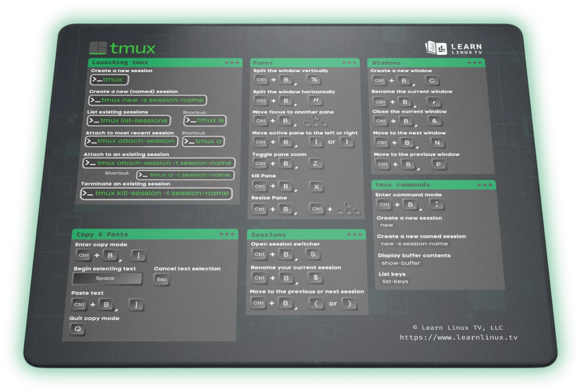The height and width of the screenshot is (392, 581).
Task: Open the https://www.learnlinux.tv link
Action: pyautogui.click(x=458, y=338)
